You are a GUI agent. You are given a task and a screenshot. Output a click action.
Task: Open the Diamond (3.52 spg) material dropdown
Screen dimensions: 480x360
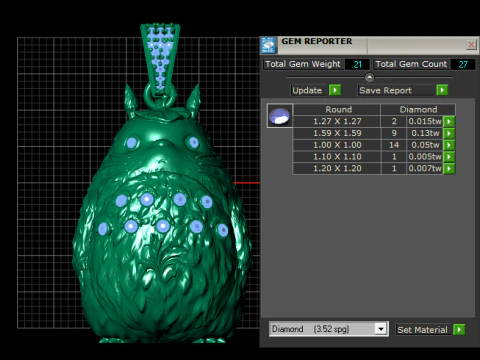[x=380, y=329]
